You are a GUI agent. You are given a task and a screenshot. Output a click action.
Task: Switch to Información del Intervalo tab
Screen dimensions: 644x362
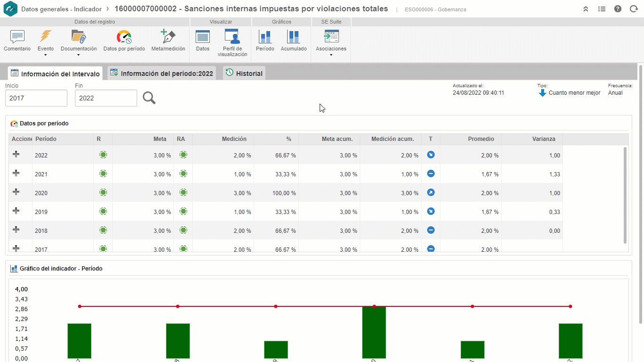point(55,73)
